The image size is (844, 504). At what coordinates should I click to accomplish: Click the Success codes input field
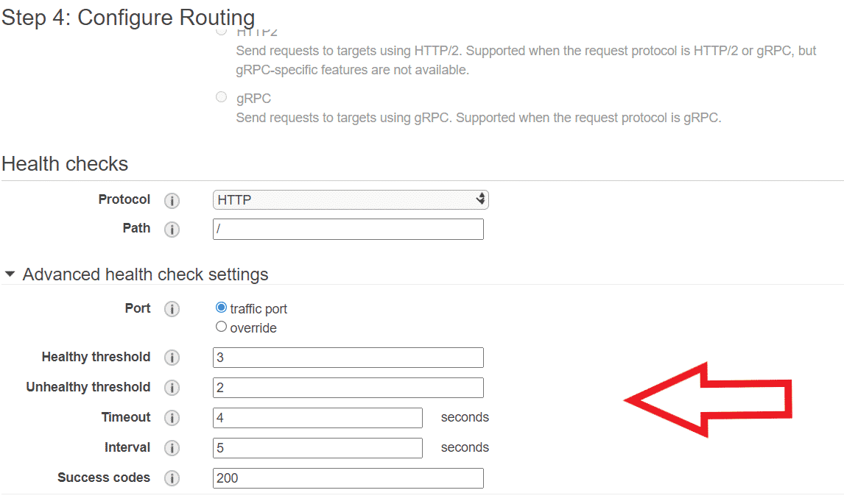pos(348,478)
